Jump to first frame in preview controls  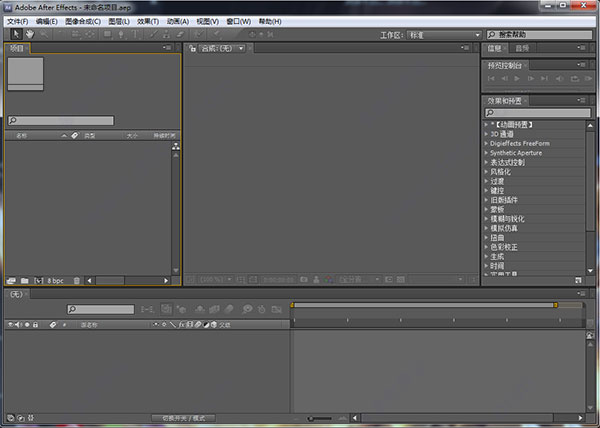click(491, 78)
